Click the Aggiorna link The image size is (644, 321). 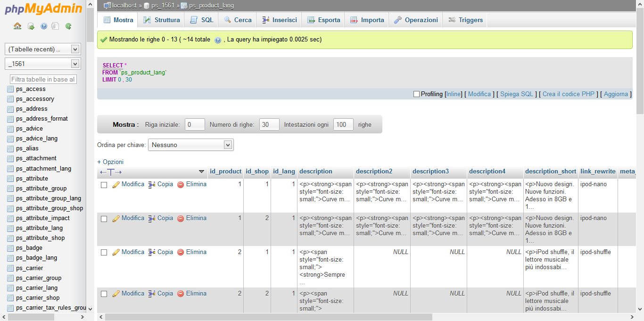[x=616, y=94]
